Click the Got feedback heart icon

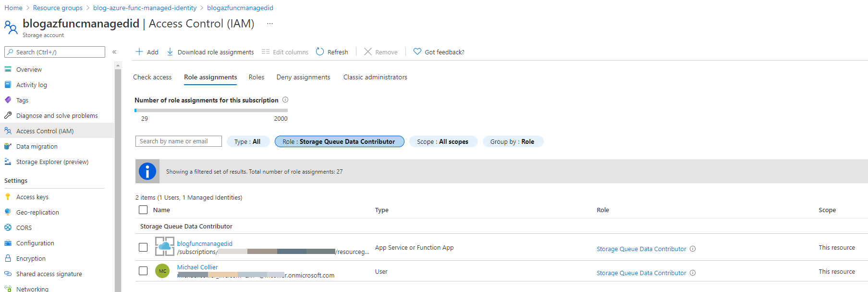(417, 51)
